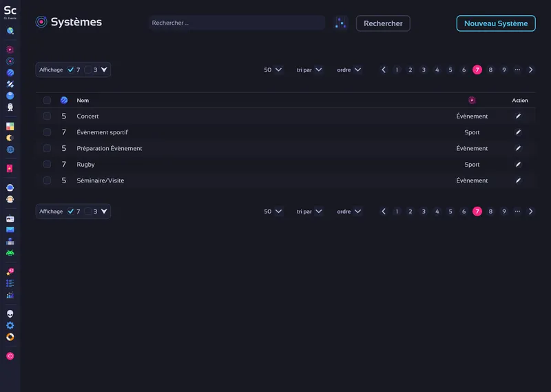
Task: Click the green space invader sidebar icon
Action: pos(10,253)
